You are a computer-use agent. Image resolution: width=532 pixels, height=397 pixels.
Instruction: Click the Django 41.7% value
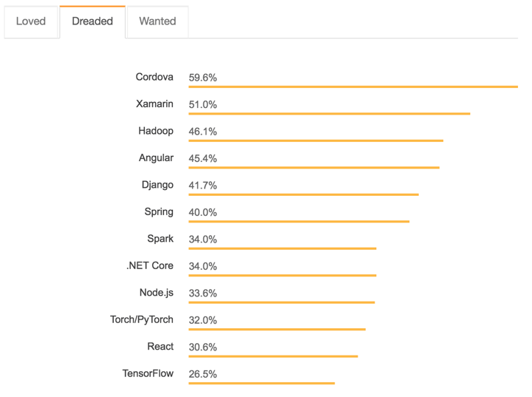[203, 186]
